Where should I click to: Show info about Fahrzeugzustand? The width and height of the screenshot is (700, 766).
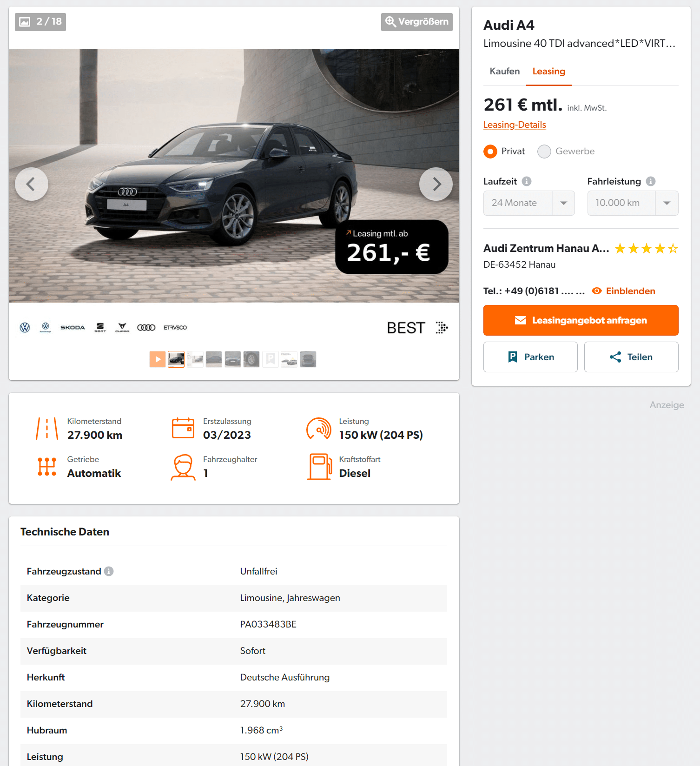tap(109, 571)
